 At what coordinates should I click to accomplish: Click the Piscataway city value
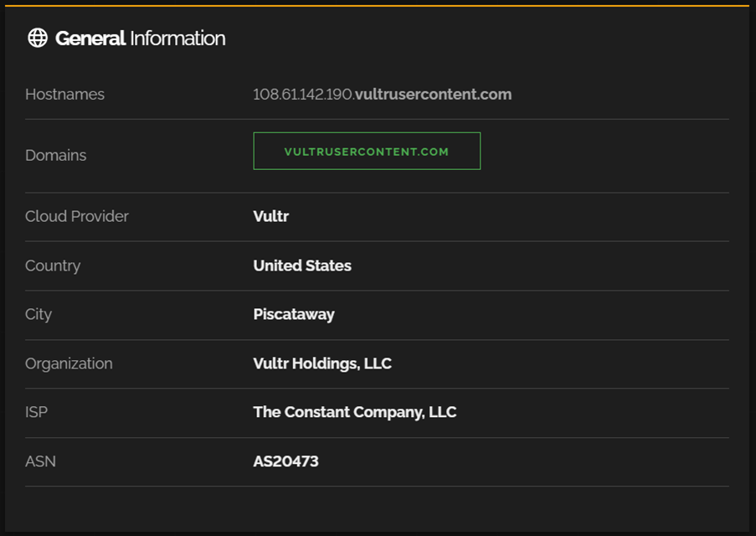[293, 314]
